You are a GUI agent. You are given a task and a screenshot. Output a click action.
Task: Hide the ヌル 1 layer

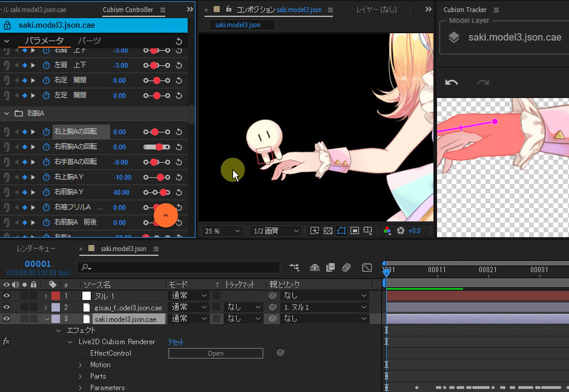point(7,296)
